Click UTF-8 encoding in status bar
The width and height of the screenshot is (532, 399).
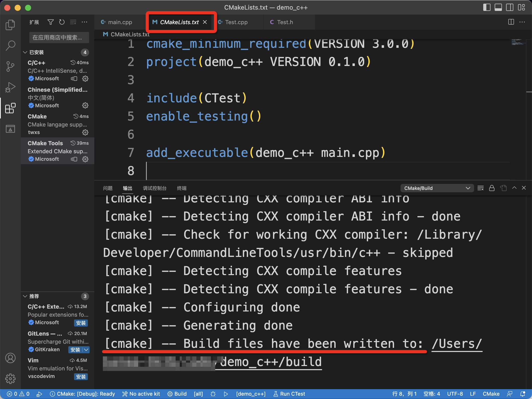455,394
